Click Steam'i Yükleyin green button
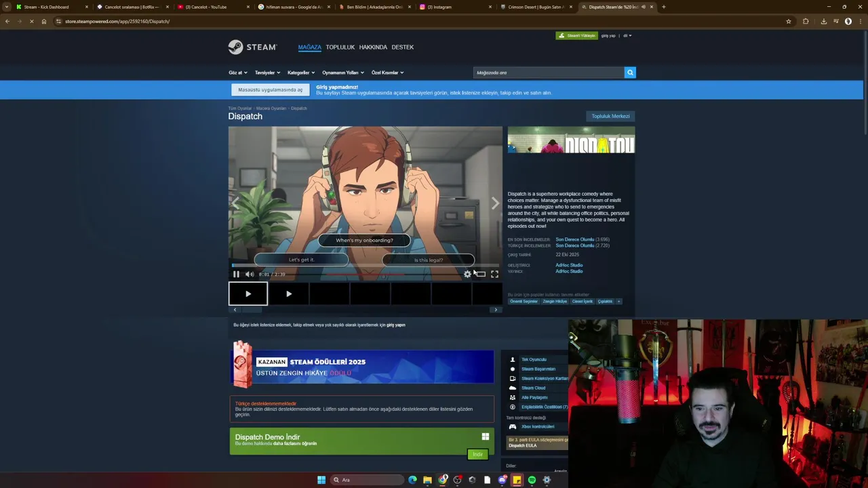 coord(576,35)
